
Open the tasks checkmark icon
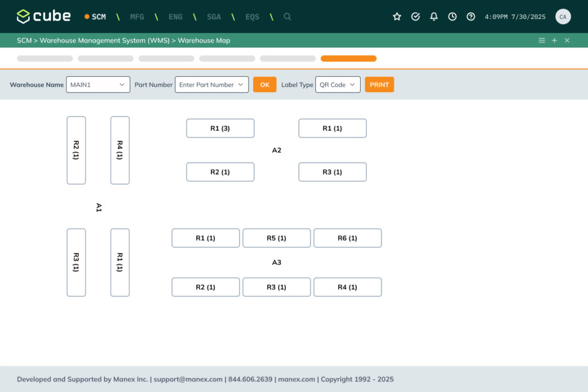(x=416, y=17)
